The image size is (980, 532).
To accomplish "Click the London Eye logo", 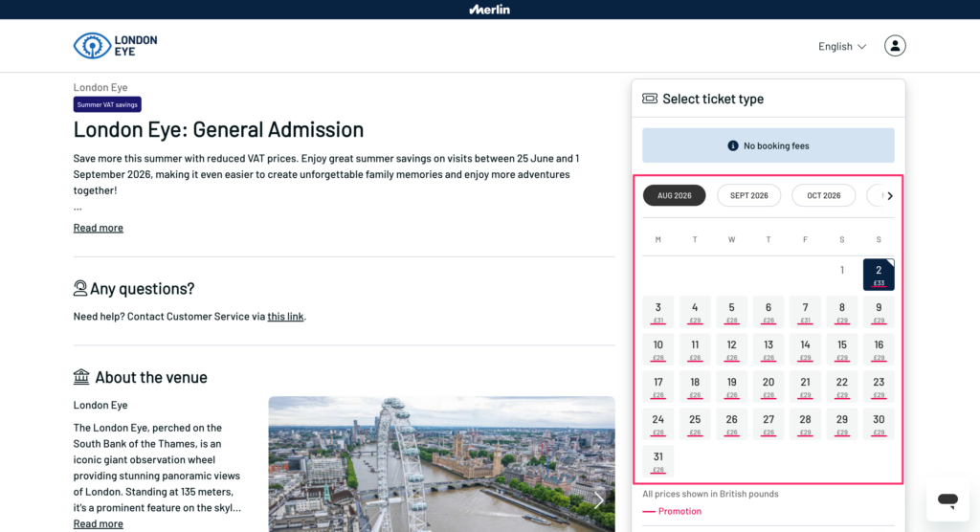I will tap(116, 46).
